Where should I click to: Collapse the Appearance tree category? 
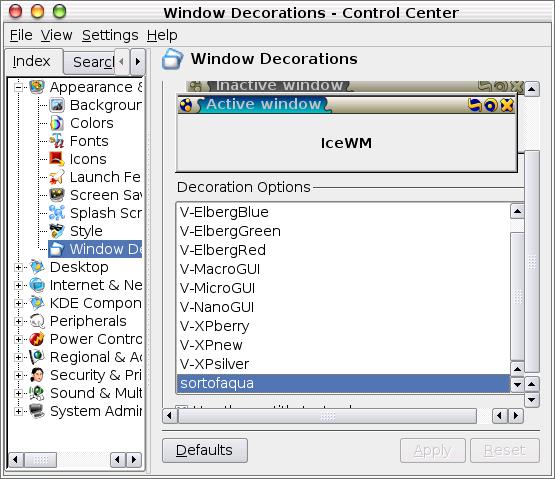[18, 87]
